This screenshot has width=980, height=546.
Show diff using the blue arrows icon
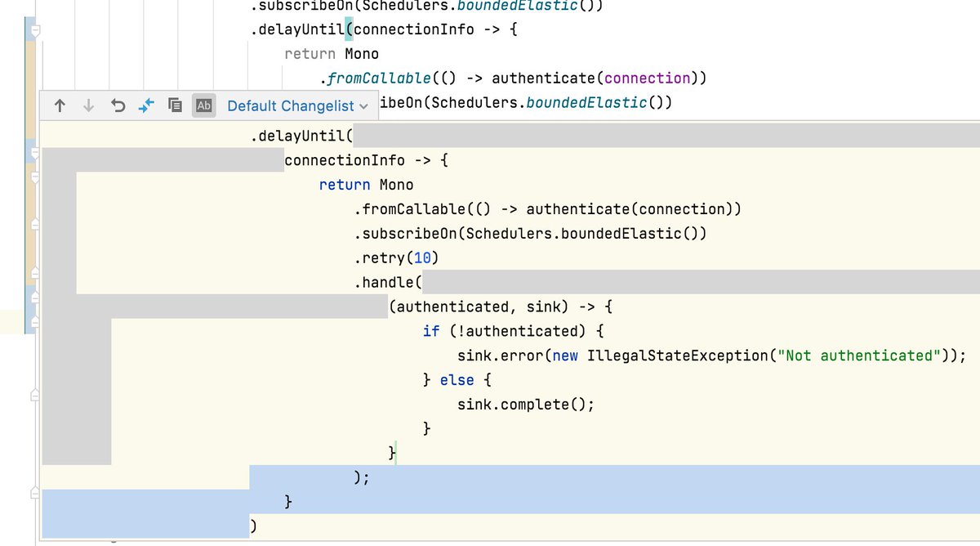click(147, 105)
